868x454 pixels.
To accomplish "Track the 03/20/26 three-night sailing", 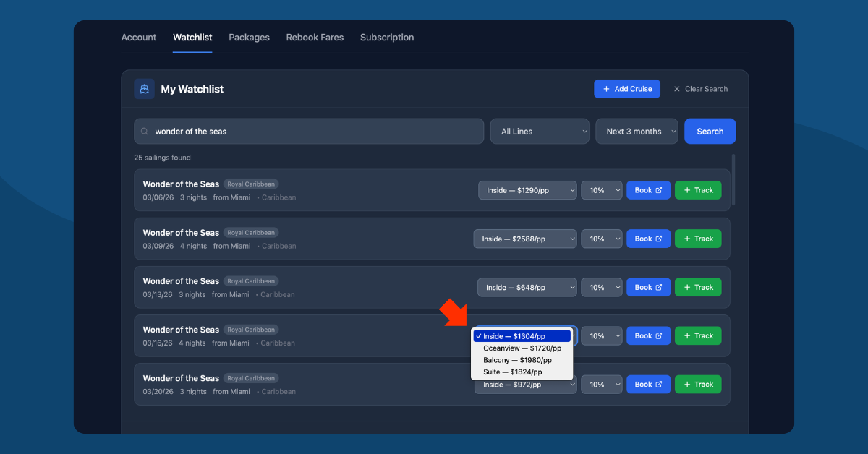I will click(x=697, y=385).
